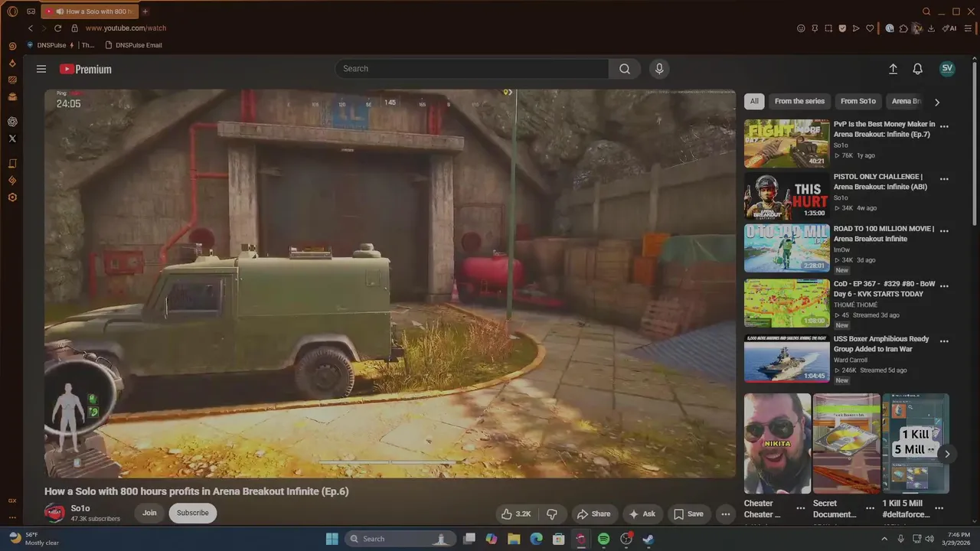Select the From So1o chip
The width and height of the screenshot is (980, 551).
click(x=857, y=101)
